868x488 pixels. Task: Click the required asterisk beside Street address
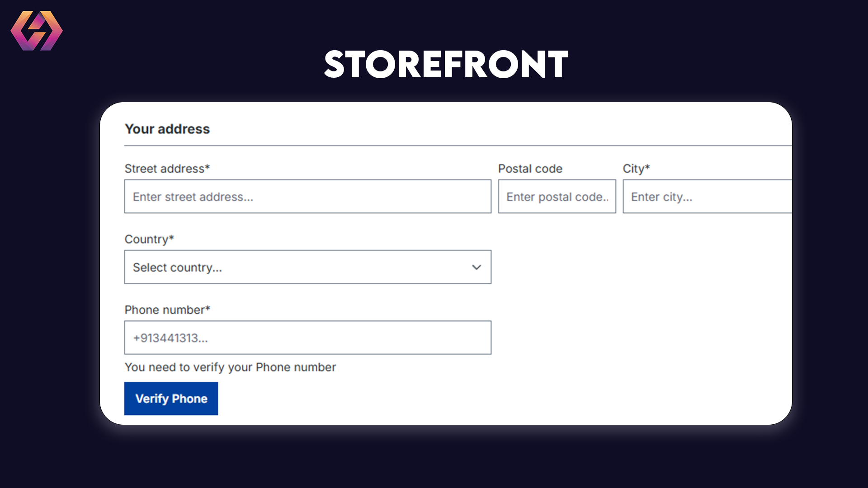coord(208,167)
